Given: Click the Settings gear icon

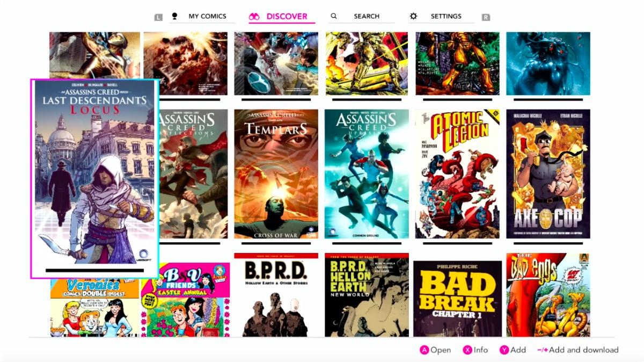Looking at the screenshot, I should click(x=413, y=16).
